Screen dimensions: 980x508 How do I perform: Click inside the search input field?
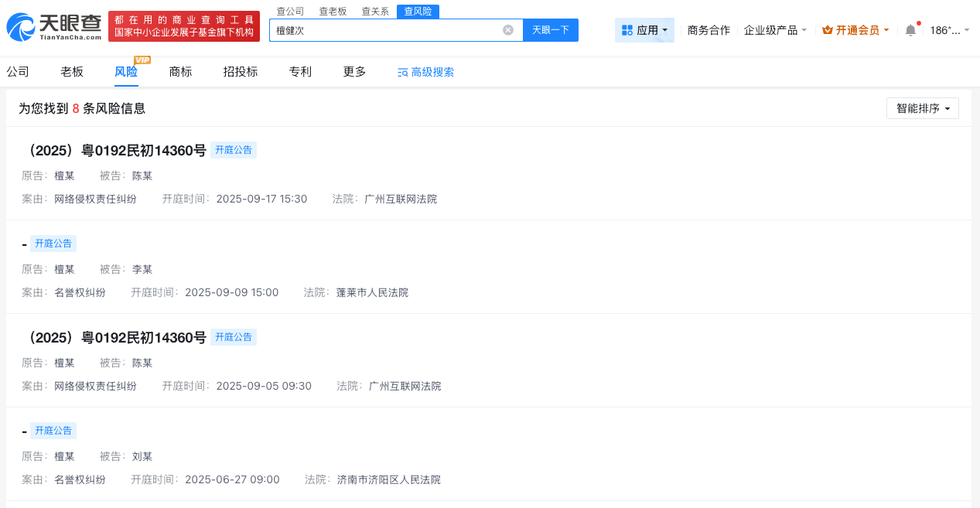387,29
